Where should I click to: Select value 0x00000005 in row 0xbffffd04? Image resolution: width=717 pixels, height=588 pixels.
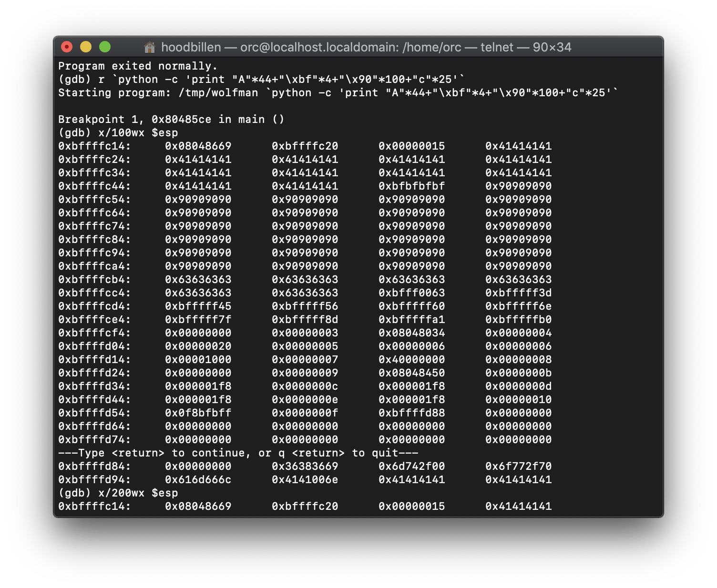(x=305, y=346)
